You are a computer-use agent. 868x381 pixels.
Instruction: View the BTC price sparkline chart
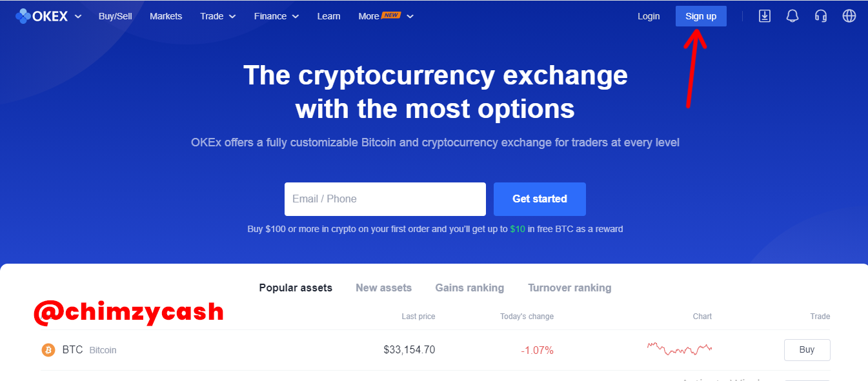[x=680, y=349]
